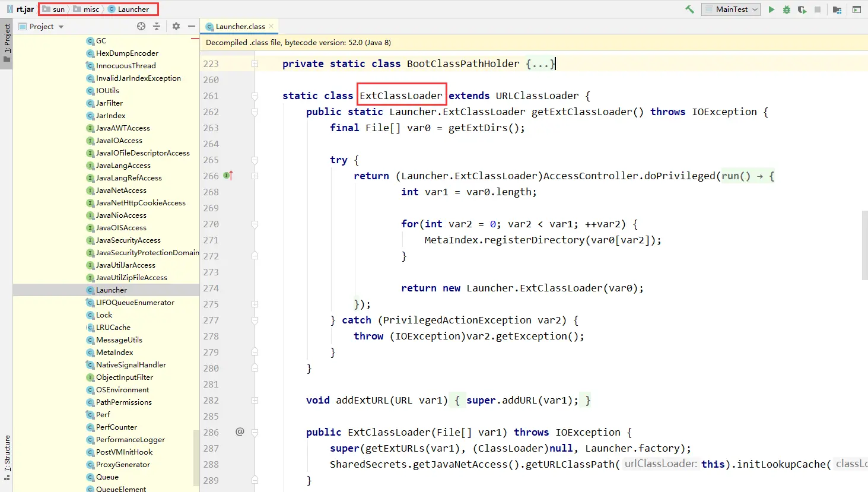Select PostVMInitHook in the project tree
Image resolution: width=868 pixels, height=492 pixels.
[125, 452]
